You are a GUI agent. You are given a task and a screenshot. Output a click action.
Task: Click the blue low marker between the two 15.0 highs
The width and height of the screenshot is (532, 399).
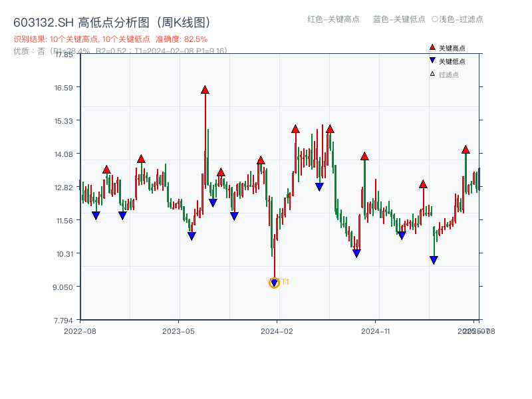point(319,187)
